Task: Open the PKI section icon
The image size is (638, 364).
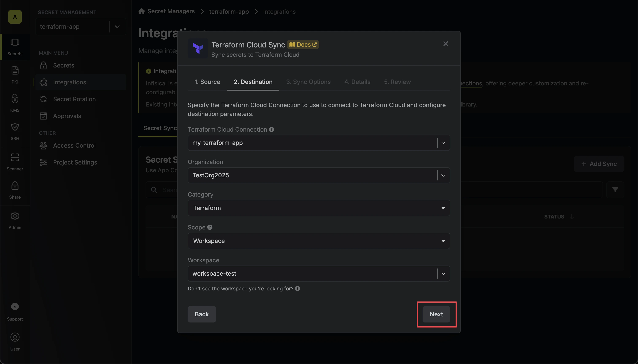Action: [15, 75]
